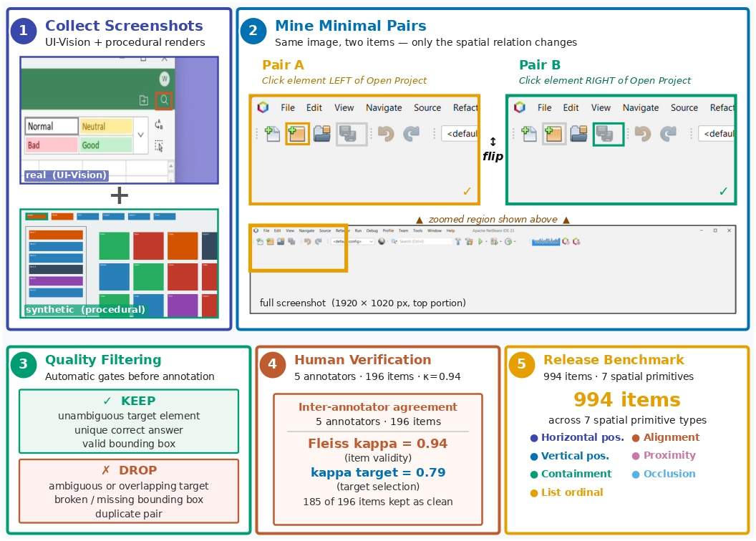The width and height of the screenshot is (756, 541).
Task: Open the File menu in Pair B panel
Action: [x=544, y=107]
